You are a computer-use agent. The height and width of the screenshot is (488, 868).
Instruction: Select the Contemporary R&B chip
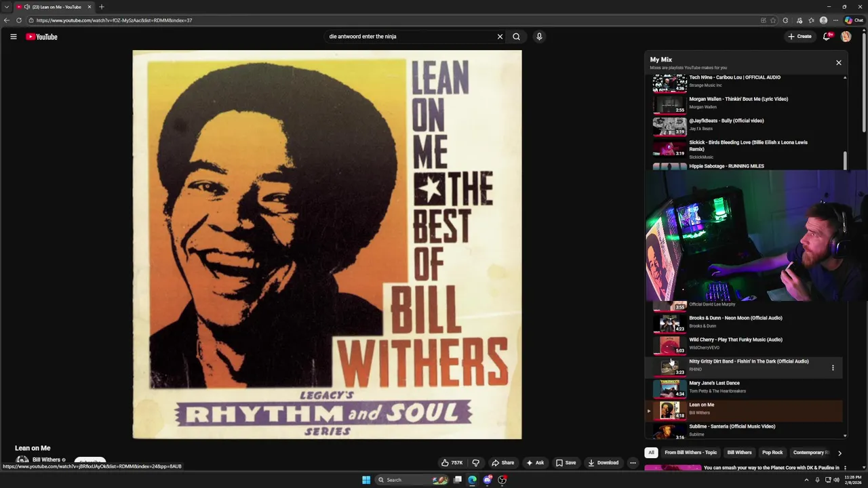[810, 453]
